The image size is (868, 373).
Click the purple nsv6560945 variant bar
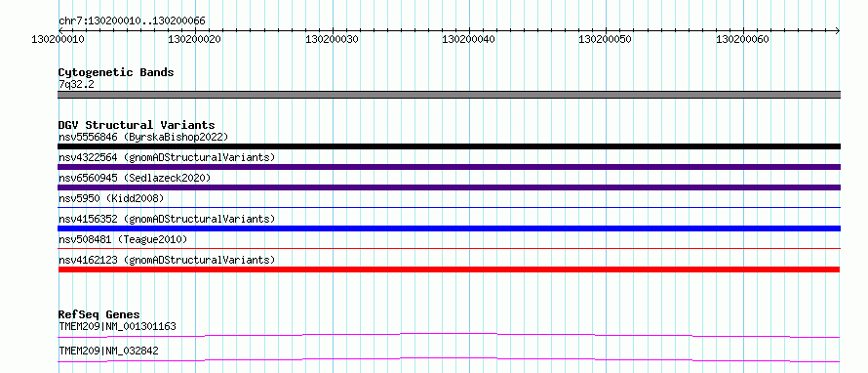[x=449, y=187]
